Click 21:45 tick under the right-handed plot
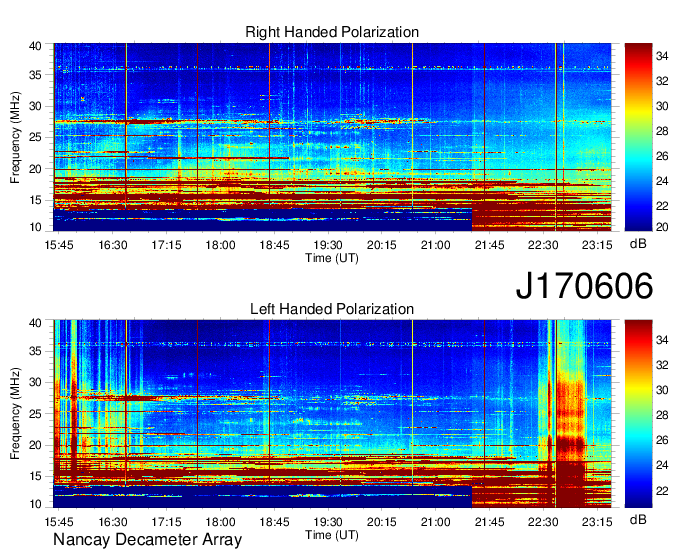 click(x=490, y=245)
